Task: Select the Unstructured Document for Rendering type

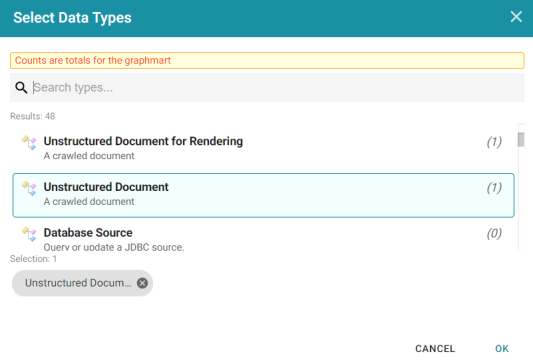Action: pos(263,149)
